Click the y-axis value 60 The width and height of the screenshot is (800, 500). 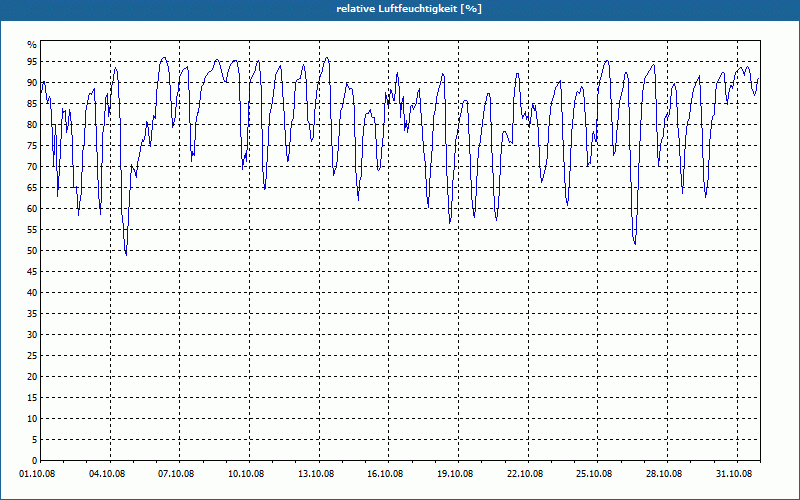click(x=32, y=209)
